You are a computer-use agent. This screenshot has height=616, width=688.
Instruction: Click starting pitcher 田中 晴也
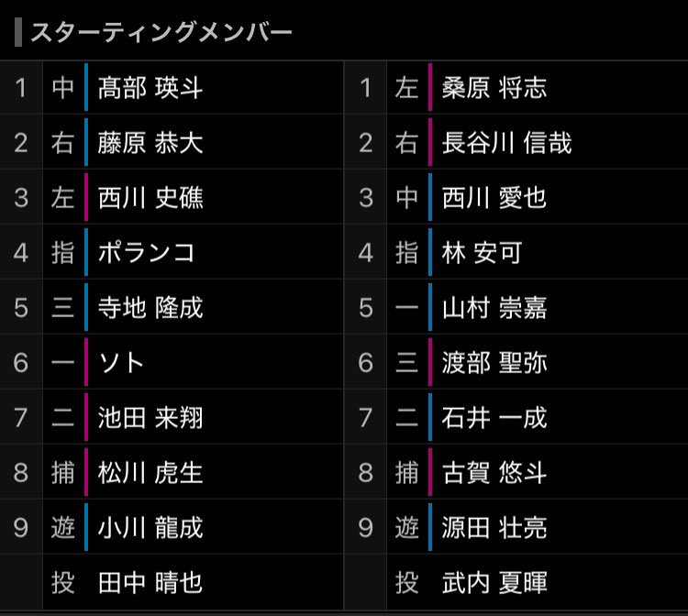click(x=150, y=583)
